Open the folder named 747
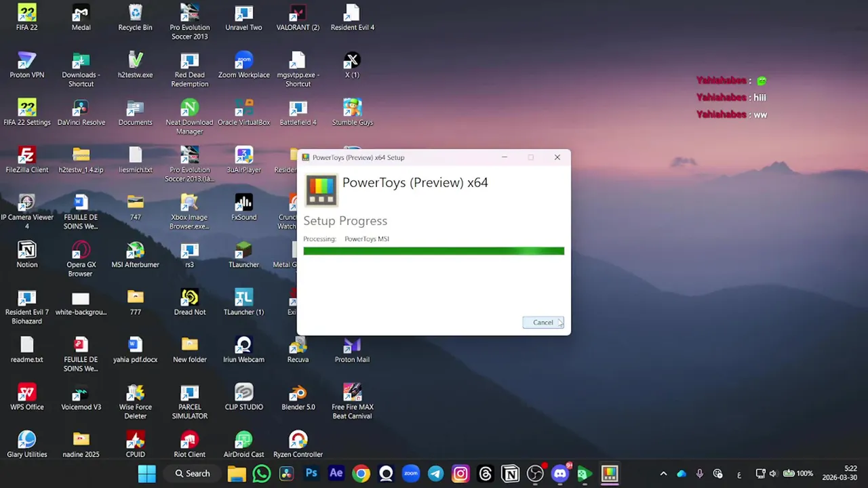The width and height of the screenshot is (868, 488). point(136,207)
